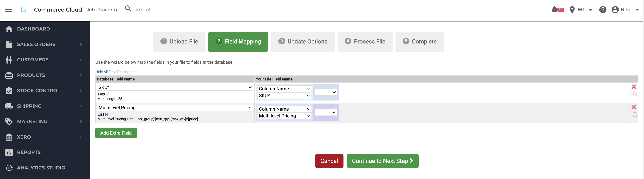Screen dimensions: 644x179
Task: Collapse the SKU Text field description
Action: click(x=108, y=94)
